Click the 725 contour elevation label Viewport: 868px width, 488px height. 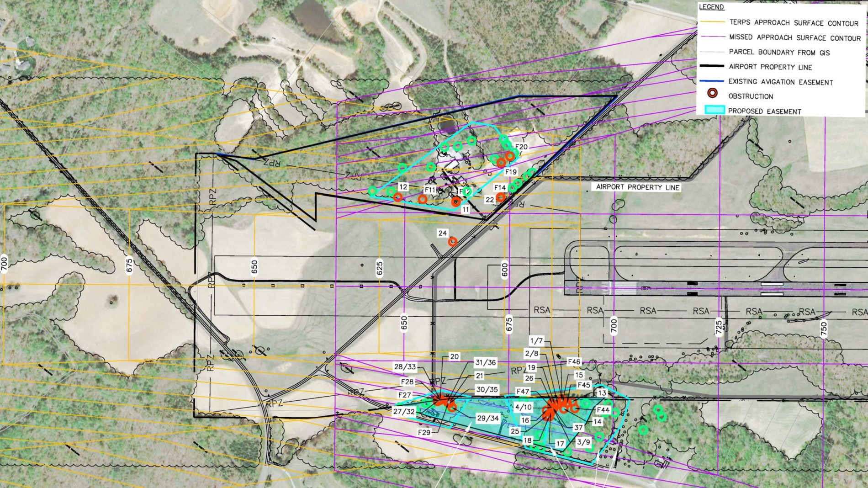point(719,327)
